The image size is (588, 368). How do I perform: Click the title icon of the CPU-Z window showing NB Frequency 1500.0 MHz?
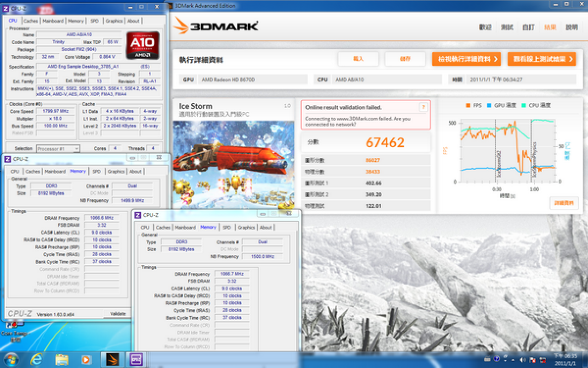pos(138,215)
